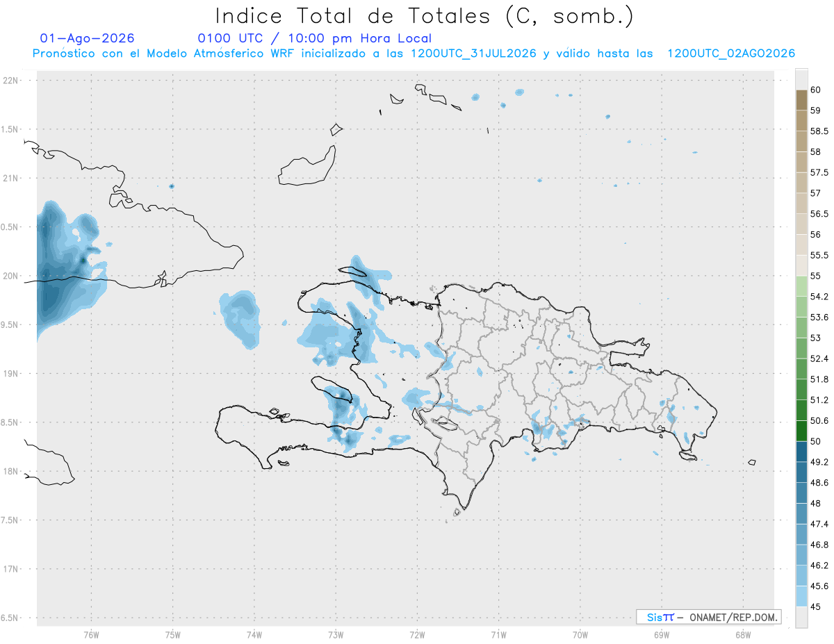
Task: Click the '22N' latitude label
Action: pyautogui.click(x=10, y=81)
